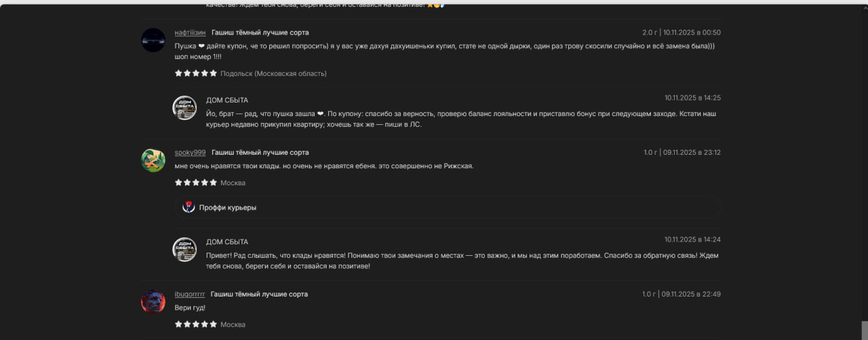This screenshot has width=868, height=340.
Task: Click ДОМ СБЫТА avatar in 14:25 reply
Action: pyautogui.click(x=184, y=108)
